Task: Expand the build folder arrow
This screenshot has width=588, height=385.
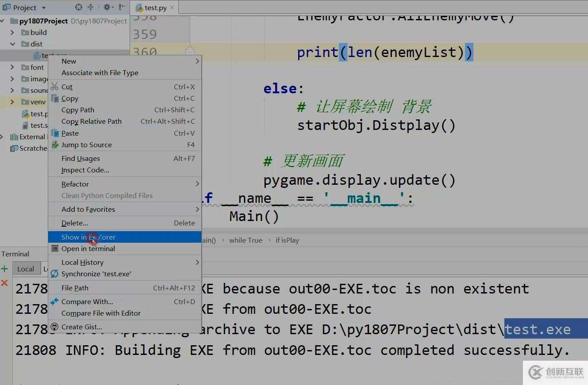Action: (12, 32)
